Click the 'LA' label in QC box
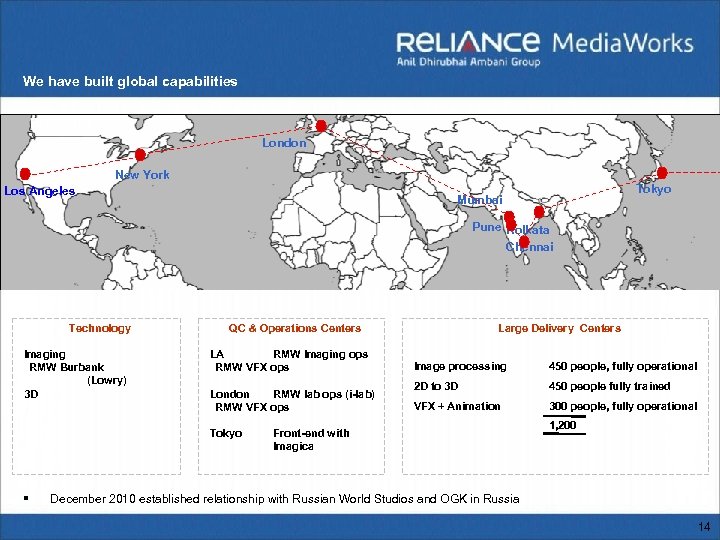The width and height of the screenshot is (720, 540). tap(217, 354)
